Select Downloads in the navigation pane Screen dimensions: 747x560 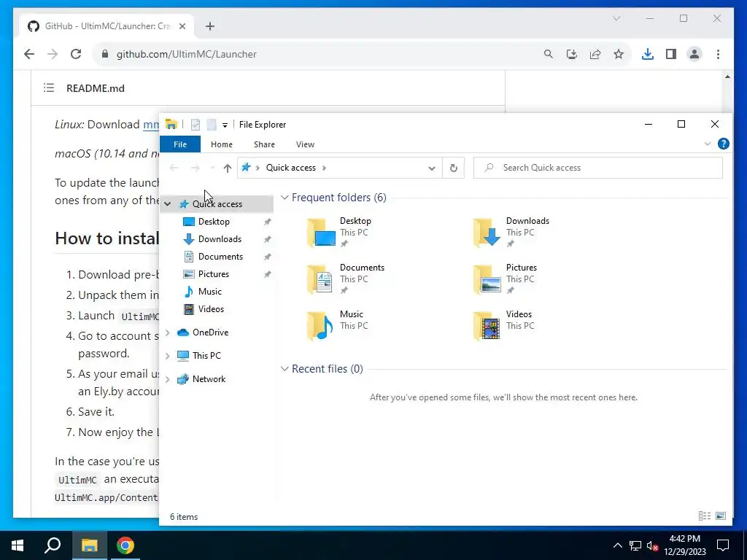pyautogui.click(x=220, y=239)
